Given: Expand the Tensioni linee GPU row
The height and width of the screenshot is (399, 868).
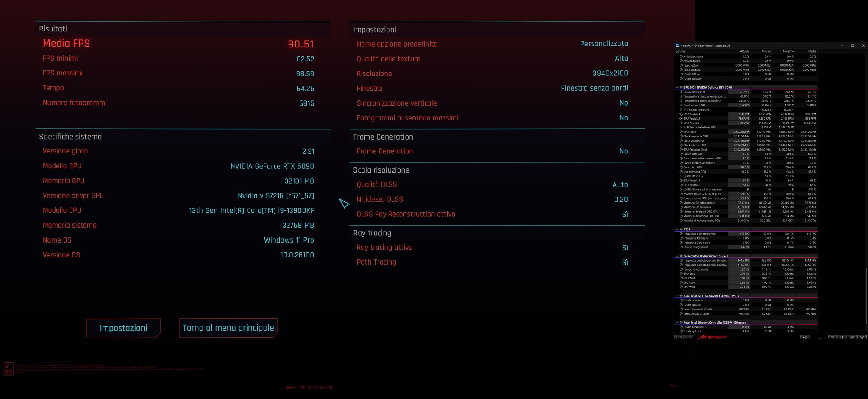Looking at the screenshot, I should (x=681, y=110).
